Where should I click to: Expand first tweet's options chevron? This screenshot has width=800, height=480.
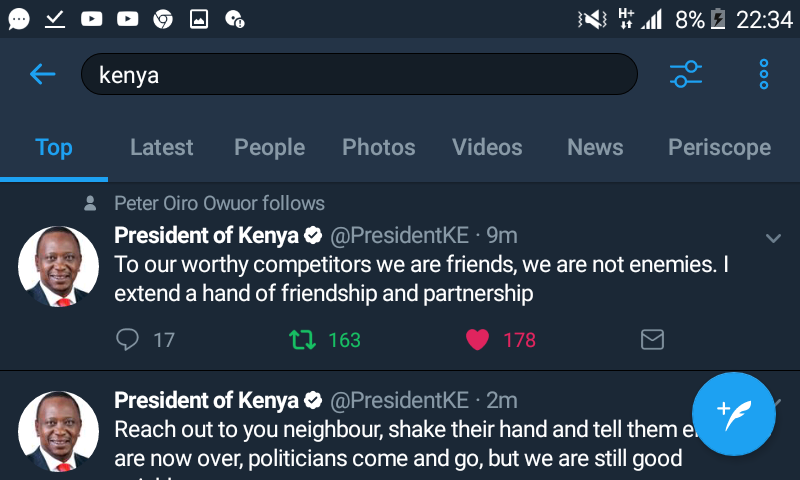coord(772,238)
